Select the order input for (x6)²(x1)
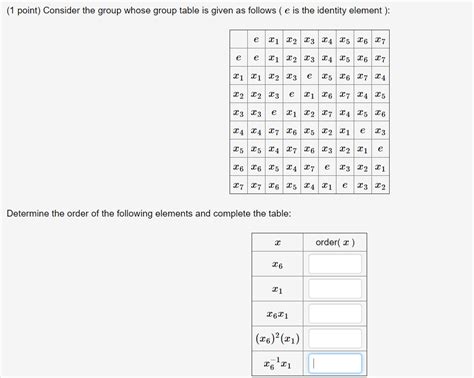The image size is (474, 378). (335, 338)
